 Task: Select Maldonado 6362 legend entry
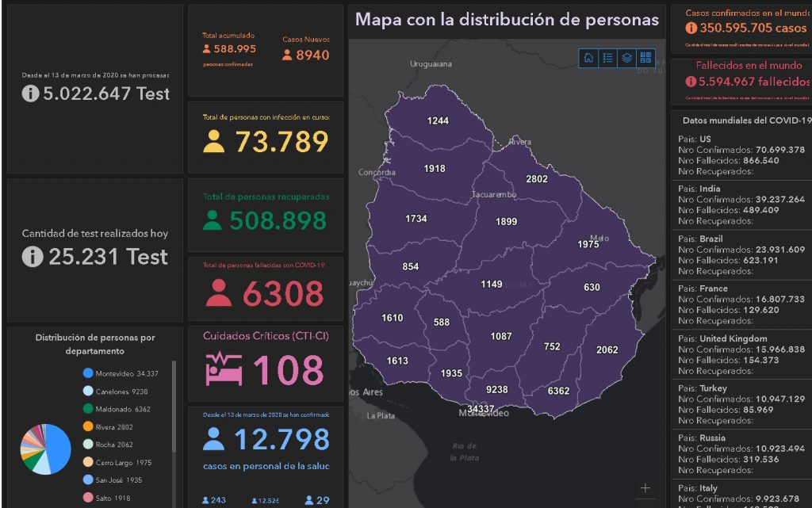117,409
